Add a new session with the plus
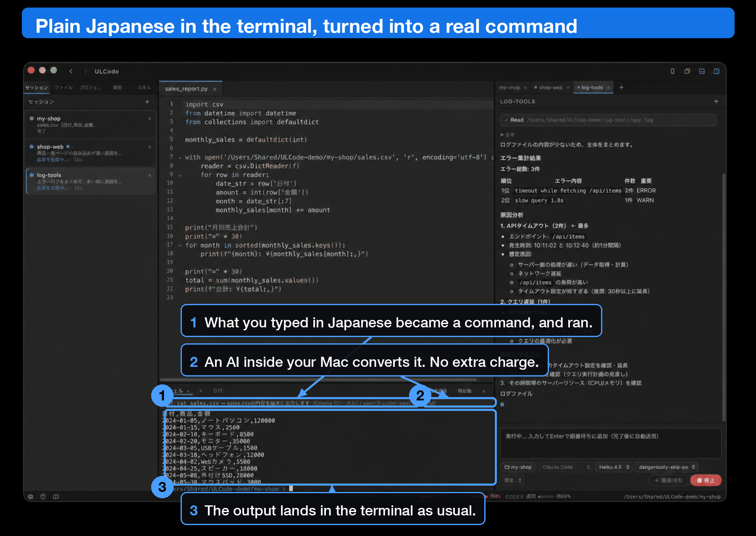This screenshot has width=756, height=536. click(147, 102)
